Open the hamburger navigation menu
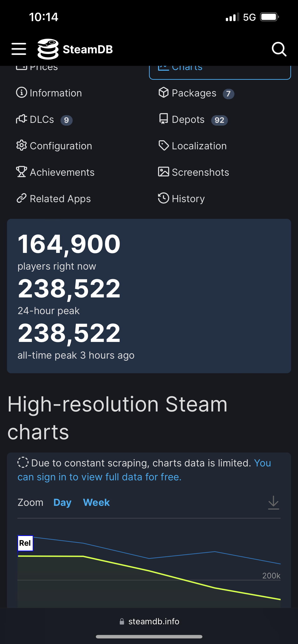 [x=19, y=49]
